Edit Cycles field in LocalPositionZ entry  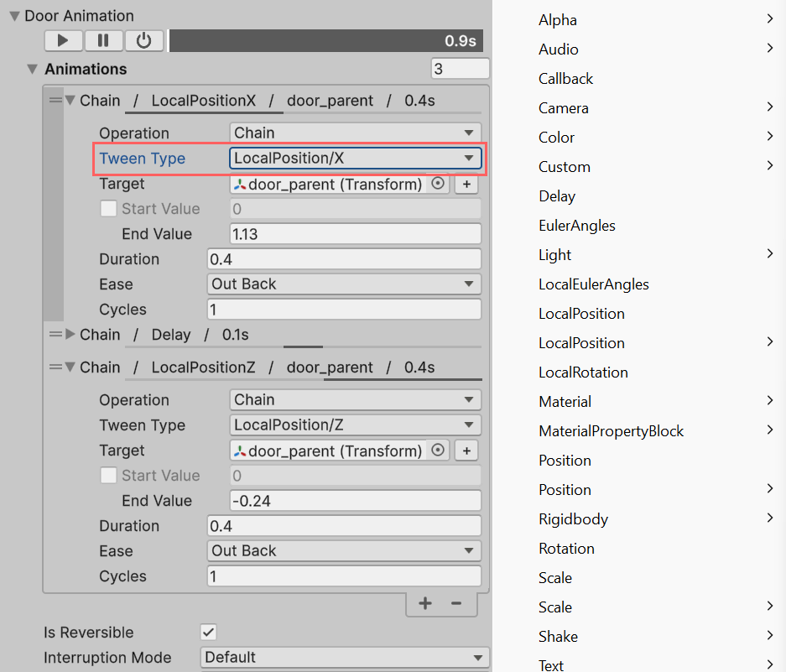tap(345, 576)
